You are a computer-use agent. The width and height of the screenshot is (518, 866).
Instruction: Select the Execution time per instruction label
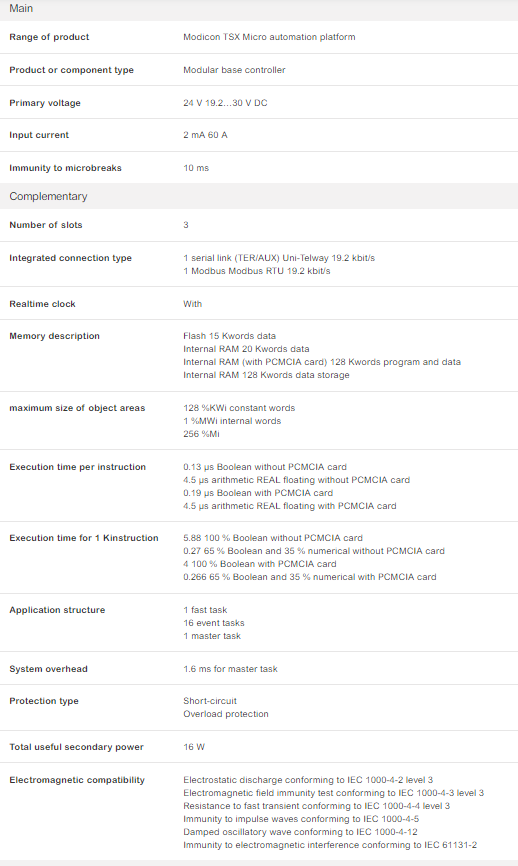click(x=77, y=467)
